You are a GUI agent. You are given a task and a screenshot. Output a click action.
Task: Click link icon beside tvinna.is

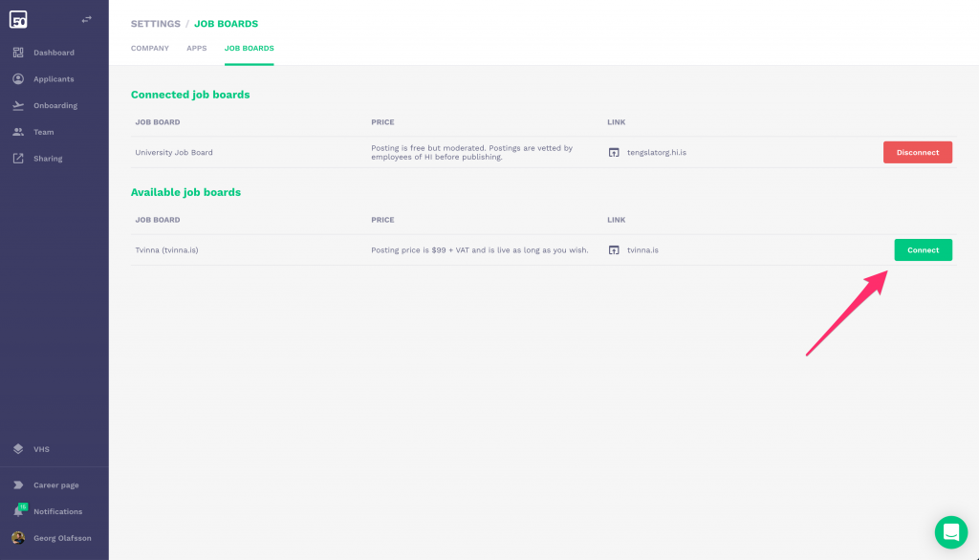click(614, 249)
